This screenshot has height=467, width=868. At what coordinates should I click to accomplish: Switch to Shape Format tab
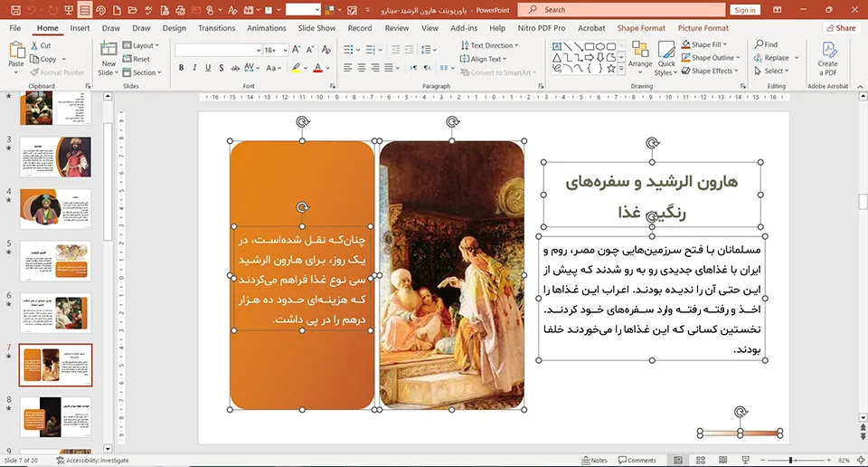pos(641,28)
